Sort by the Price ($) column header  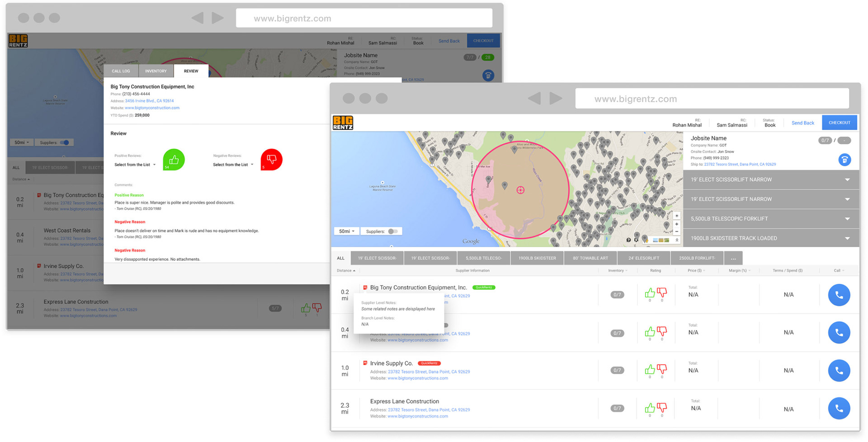[696, 271]
